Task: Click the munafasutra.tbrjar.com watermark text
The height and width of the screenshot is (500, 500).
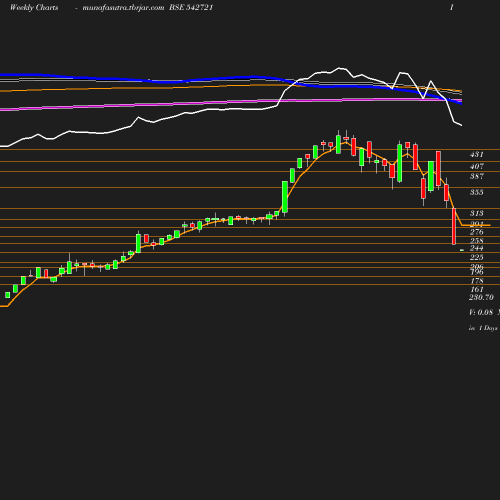Action: [123, 7]
